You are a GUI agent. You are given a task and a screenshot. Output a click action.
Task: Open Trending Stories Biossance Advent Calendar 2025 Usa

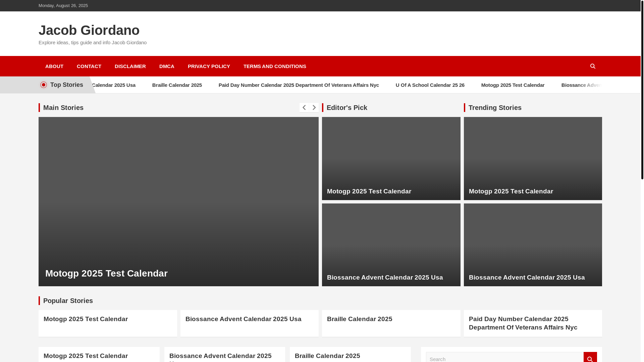pos(527,278)
